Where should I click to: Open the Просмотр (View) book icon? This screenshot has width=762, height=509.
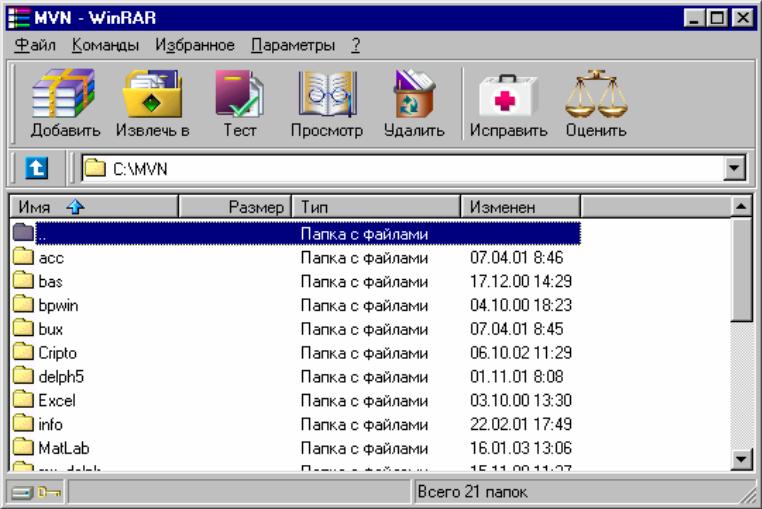tap(327, 93)
